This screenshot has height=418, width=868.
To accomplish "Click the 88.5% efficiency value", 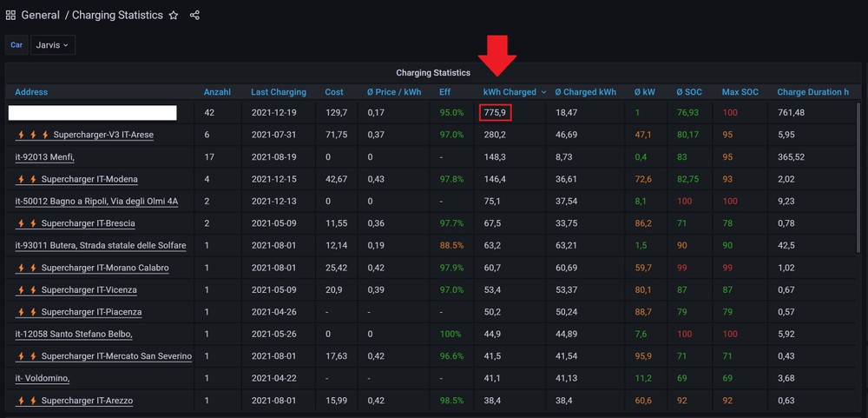I will [451, 246].
